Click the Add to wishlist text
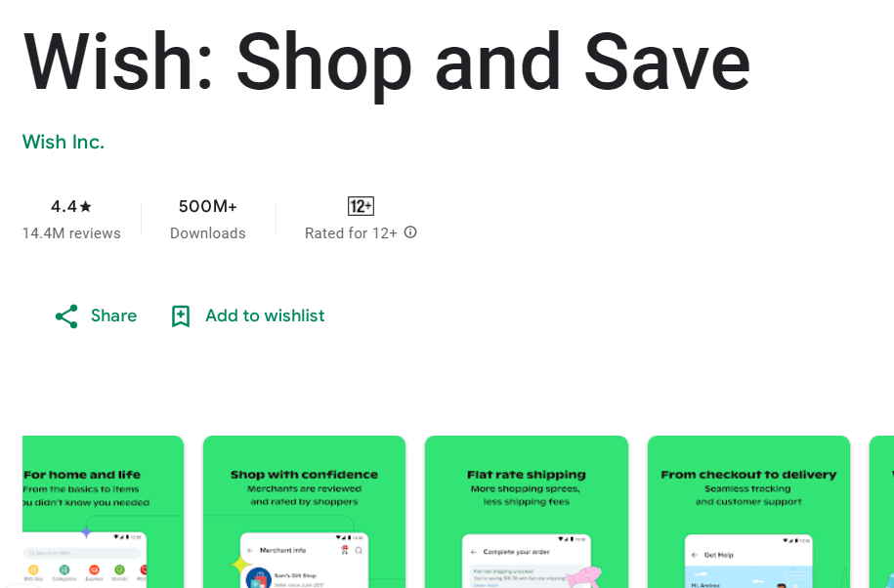 [x=265, y=315]
